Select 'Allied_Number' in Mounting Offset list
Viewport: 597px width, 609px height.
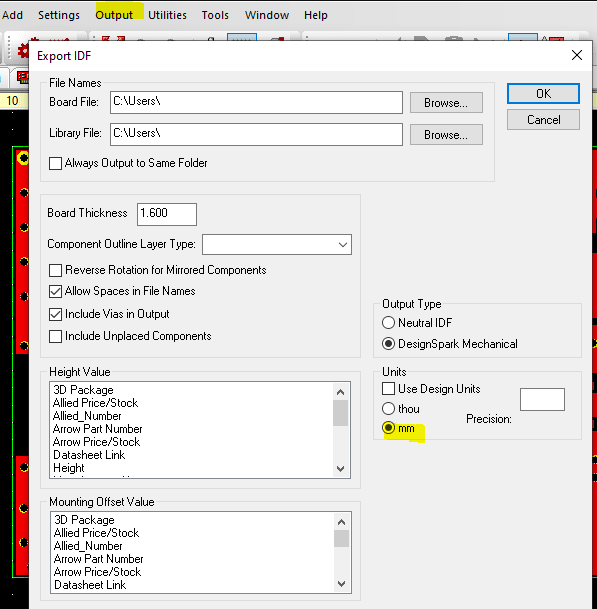(88, 546)
